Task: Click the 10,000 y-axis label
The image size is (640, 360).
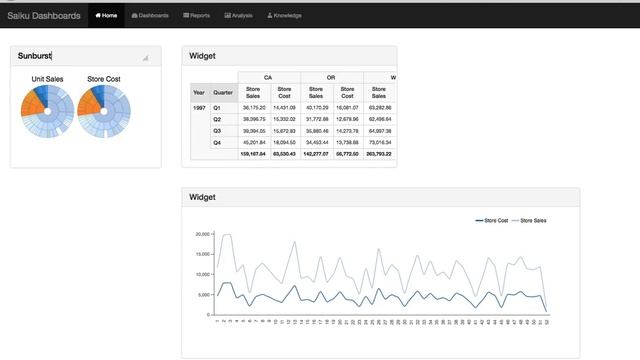Action: [202, 274]
